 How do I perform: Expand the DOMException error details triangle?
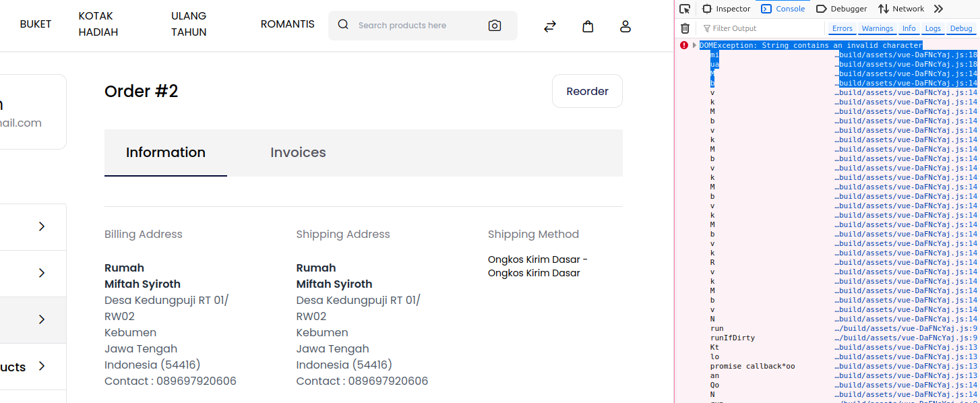(694, 45)
